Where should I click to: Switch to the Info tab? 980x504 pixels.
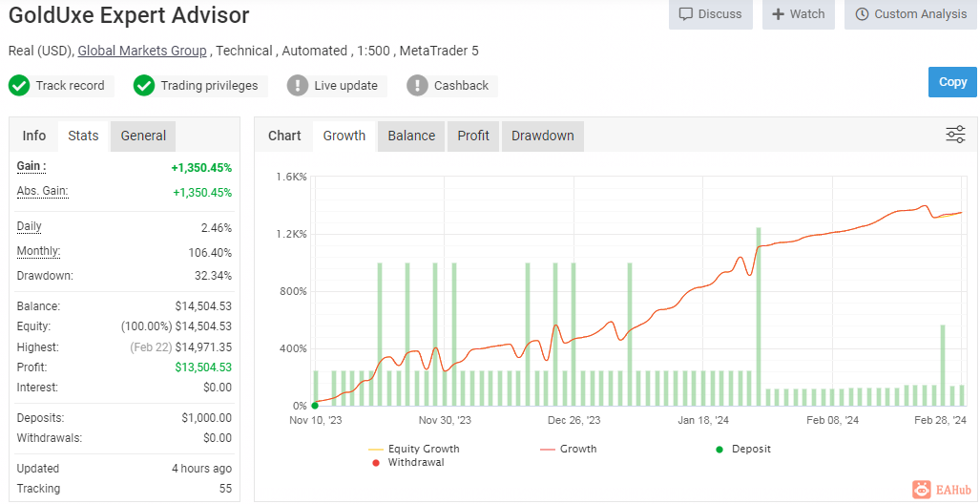coord(33,136)
